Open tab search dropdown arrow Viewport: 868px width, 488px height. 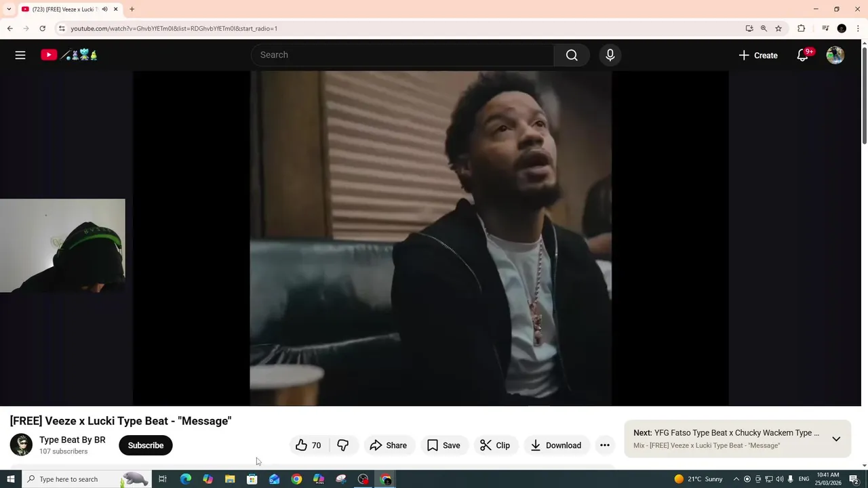coord(9,9)
